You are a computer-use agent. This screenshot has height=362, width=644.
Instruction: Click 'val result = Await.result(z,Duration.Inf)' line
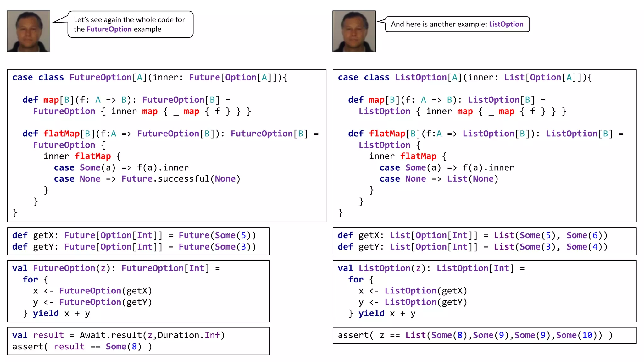point(119,335)
